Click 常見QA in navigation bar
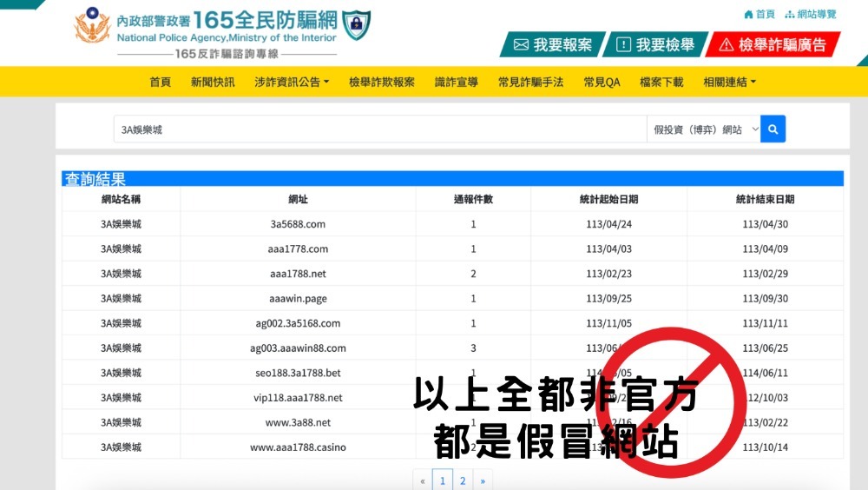The height and width of the screenshot is (490, 868). pos(602,82)
